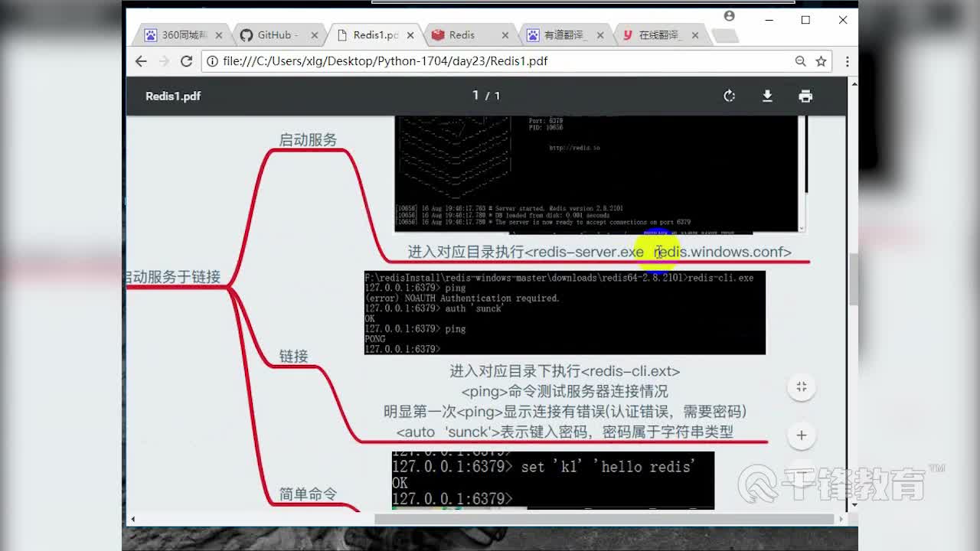Switch to the GitHub tab
The width and height of the screenshot is (980, 551).
[274, 34]
